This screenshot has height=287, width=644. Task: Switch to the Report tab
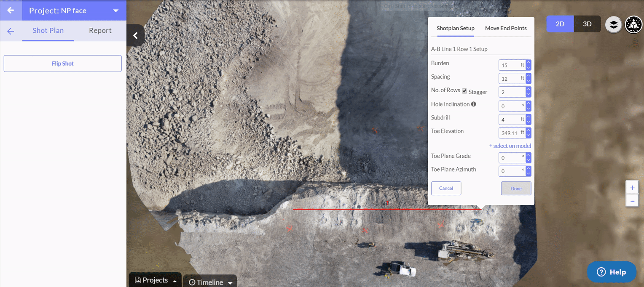pyautogui.click(x=100, y=31)
